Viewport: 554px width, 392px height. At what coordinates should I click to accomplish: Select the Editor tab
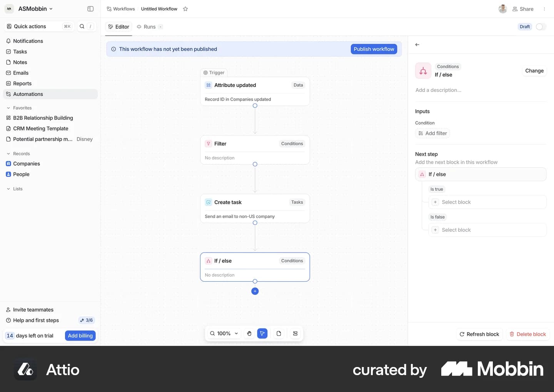point(118,27)
